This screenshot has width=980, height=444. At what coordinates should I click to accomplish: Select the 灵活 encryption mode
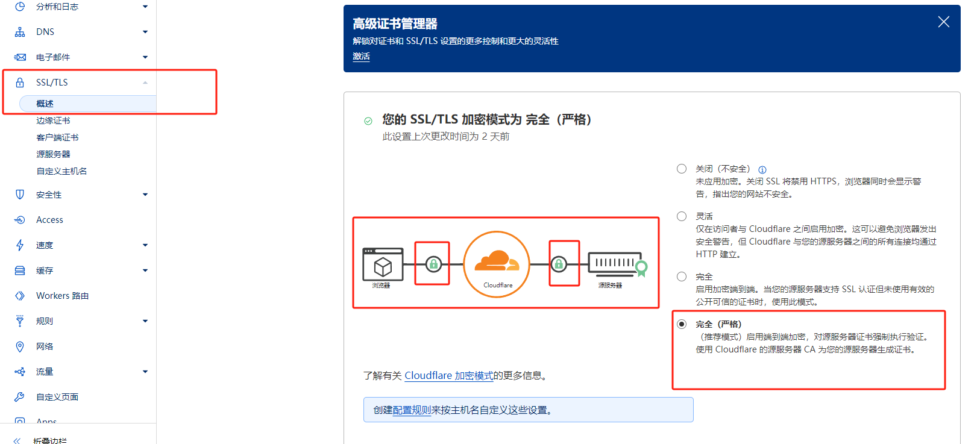click(682, 216)
